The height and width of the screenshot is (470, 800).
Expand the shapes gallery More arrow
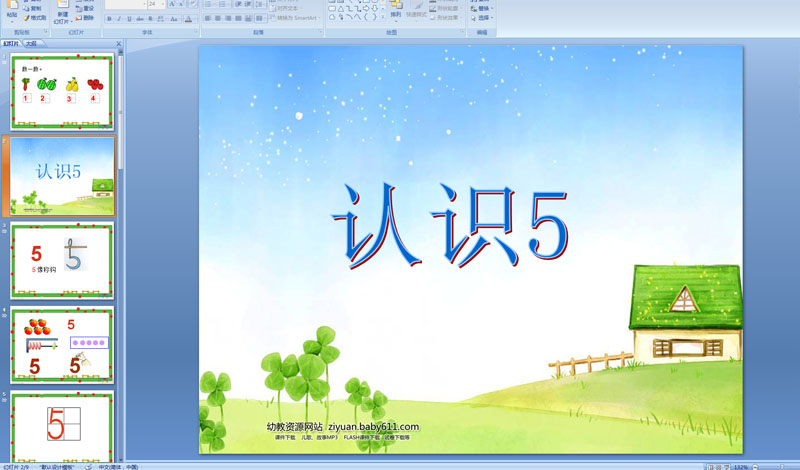point(383,17)
